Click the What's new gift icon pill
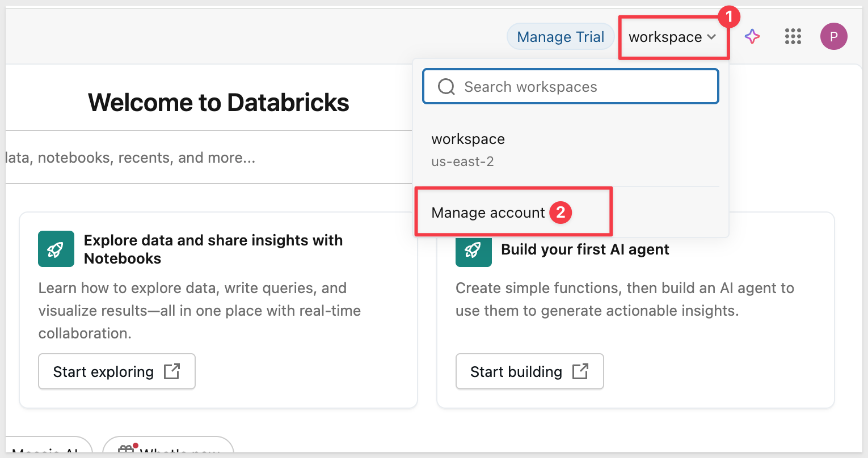Image resolution: width=868 pixels, height=458 pixels. pos(168,449)
